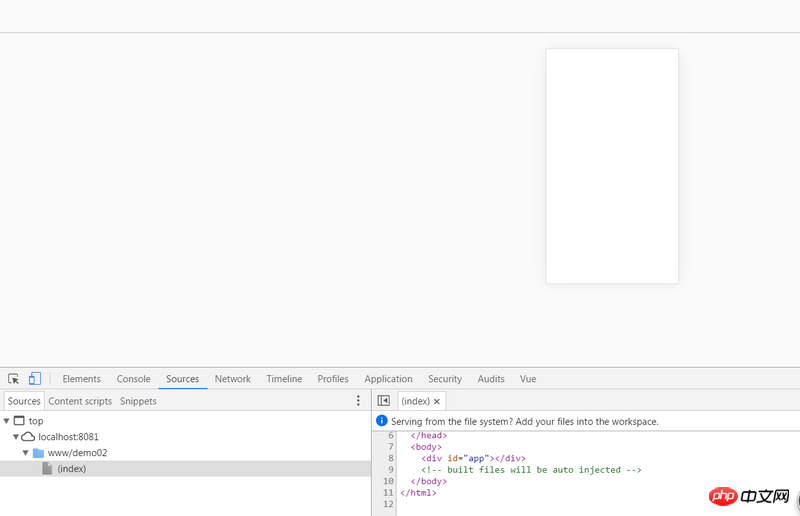Show the Audits tab
This screenshot has width=800, height=516.
coord(491,379)
